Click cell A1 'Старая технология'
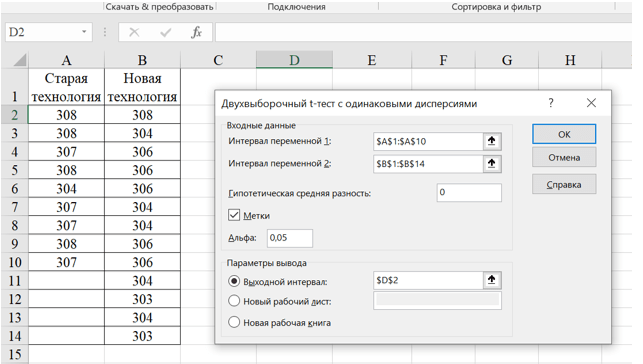Image resolution: width=643 pixels, height=364 pixels. tap(66, 87)
